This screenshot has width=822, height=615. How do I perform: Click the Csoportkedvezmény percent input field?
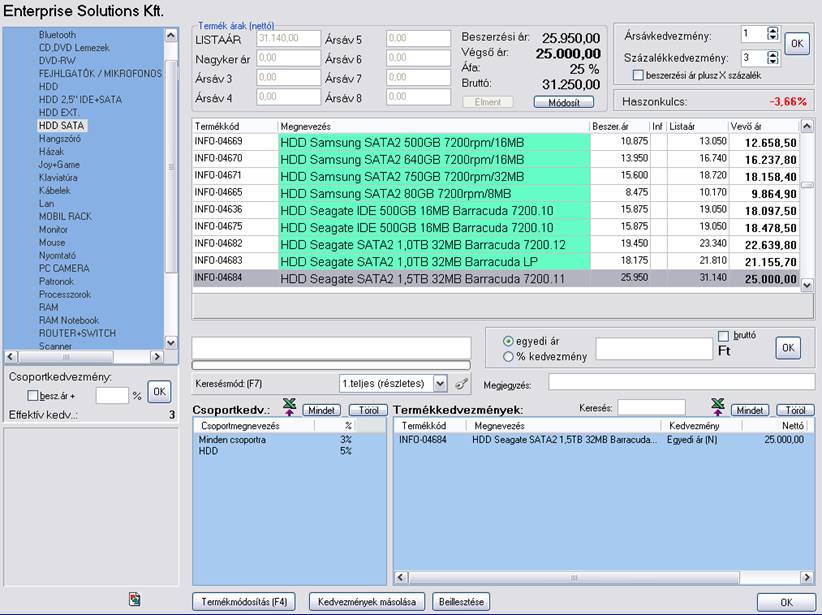[112, 396]
